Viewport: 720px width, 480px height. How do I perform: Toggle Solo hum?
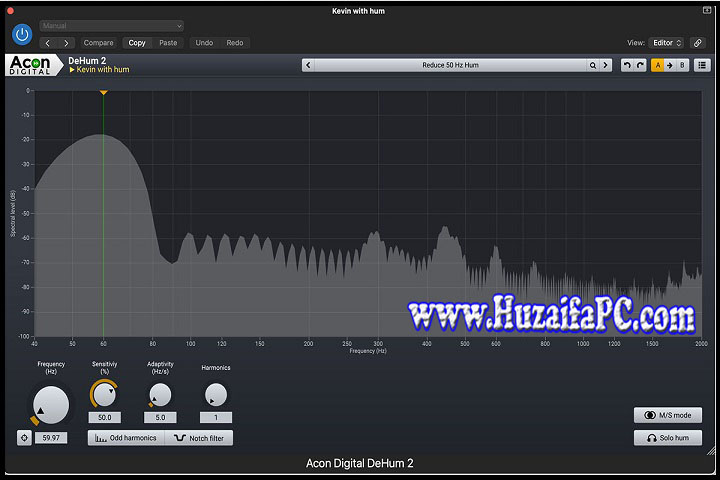(x=668, y=438)
